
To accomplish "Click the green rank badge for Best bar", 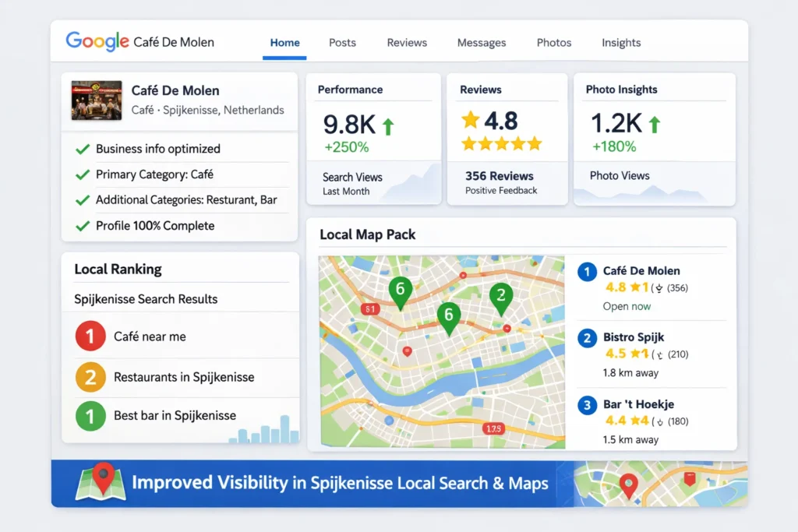I will point(90,415).
